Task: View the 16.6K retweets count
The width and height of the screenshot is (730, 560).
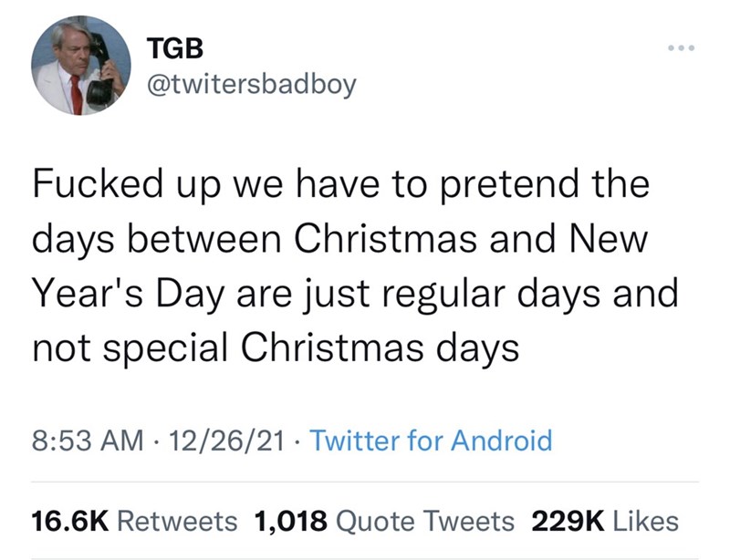Action: tap(70, 521)
